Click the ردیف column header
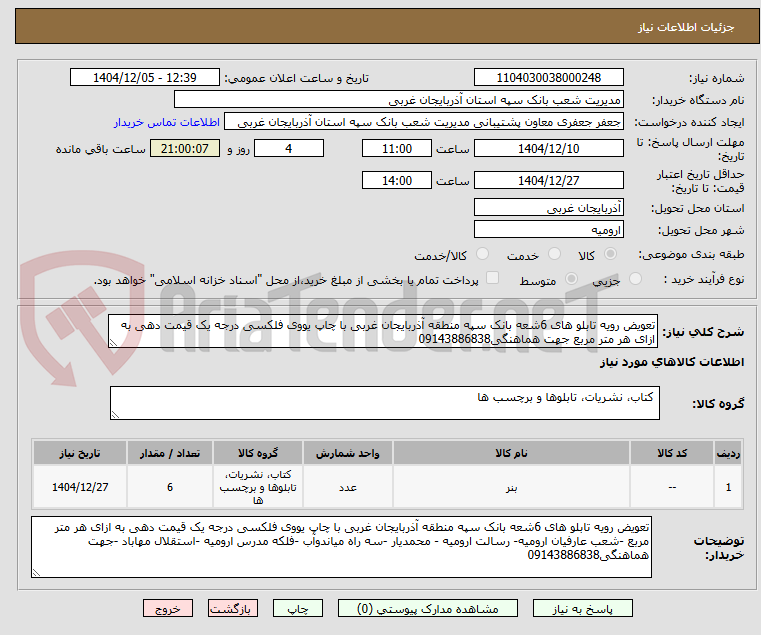Viewport: 761px width, 635px height. [728, 453]
